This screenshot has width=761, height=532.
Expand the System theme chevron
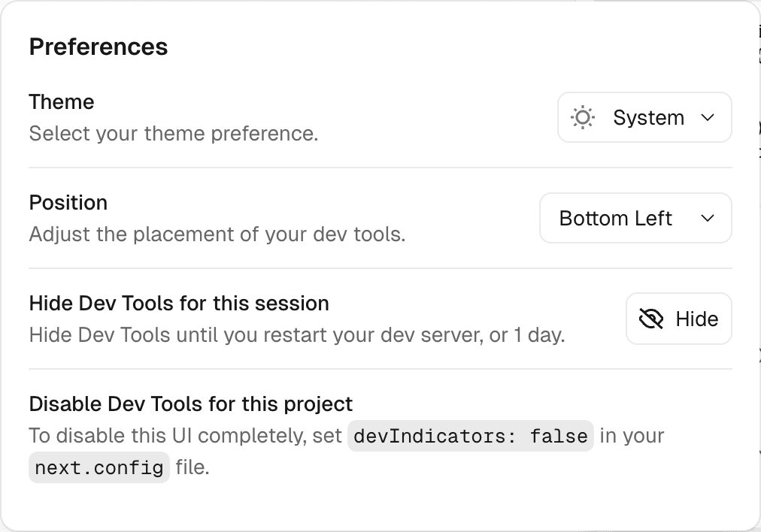pos(707,117)
